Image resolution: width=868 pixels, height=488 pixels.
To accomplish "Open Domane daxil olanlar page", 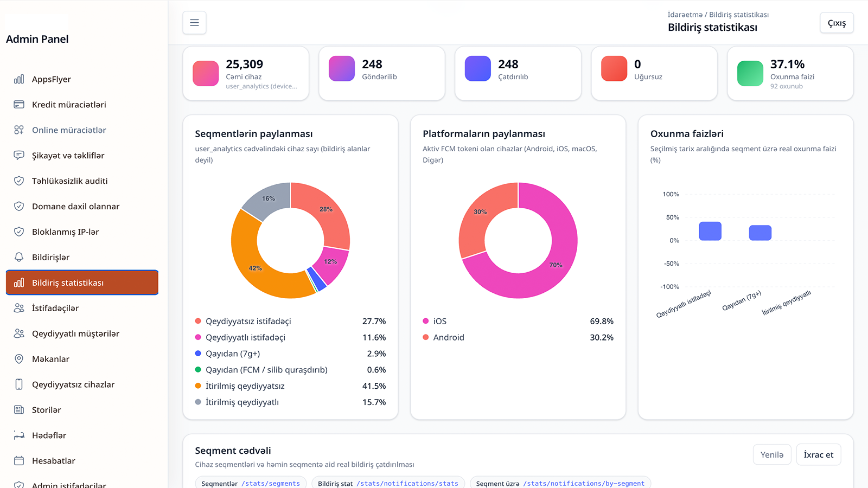I will [82, 207].
